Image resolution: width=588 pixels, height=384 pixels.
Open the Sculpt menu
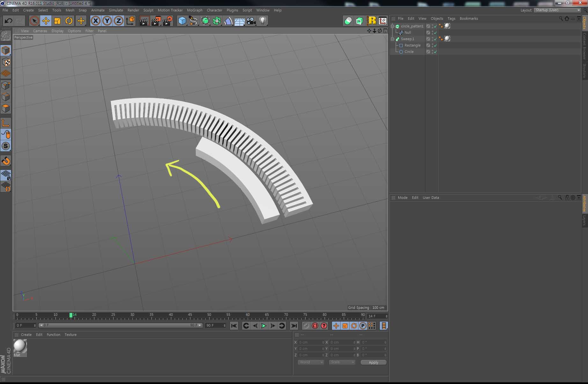(148, 10)
